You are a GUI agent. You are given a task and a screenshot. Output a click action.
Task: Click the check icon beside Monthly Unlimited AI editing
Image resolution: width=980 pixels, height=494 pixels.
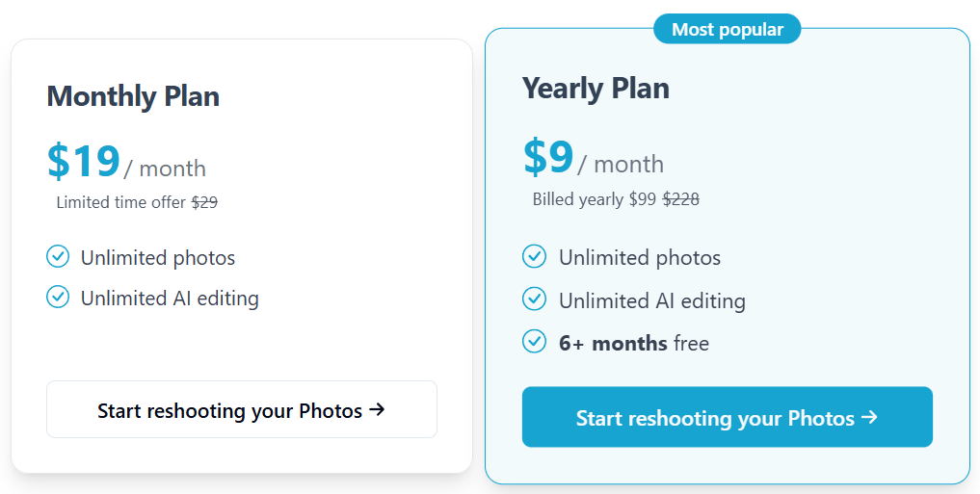click(58, 297)
